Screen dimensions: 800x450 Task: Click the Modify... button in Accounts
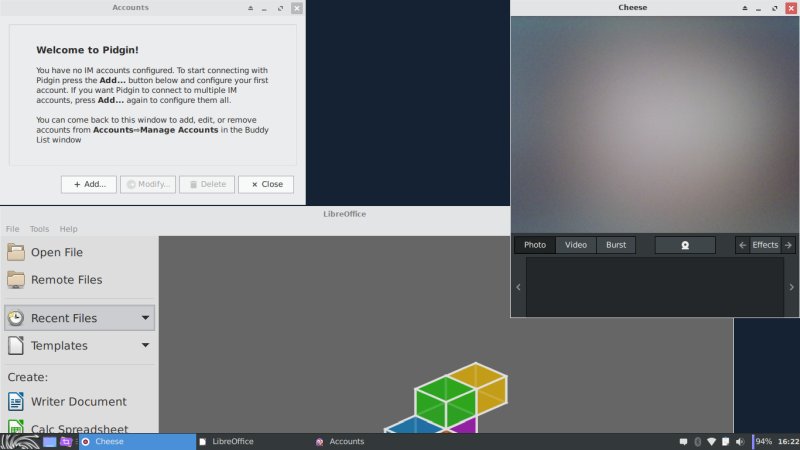148,184
